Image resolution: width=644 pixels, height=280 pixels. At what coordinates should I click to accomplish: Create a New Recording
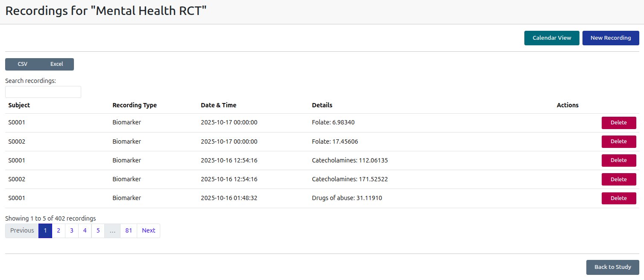click(610, 38)
